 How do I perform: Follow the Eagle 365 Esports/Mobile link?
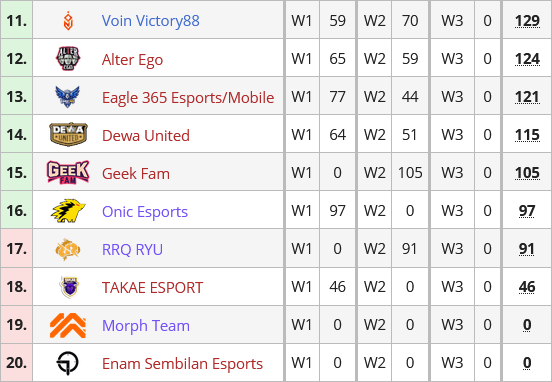coord(188,98)
